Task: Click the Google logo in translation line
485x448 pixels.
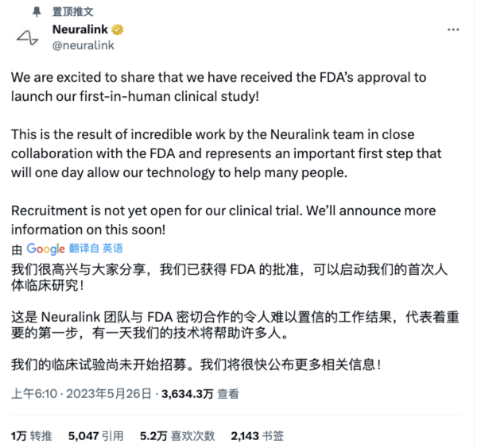Action: pyautogui.click(x=46, y=249)
